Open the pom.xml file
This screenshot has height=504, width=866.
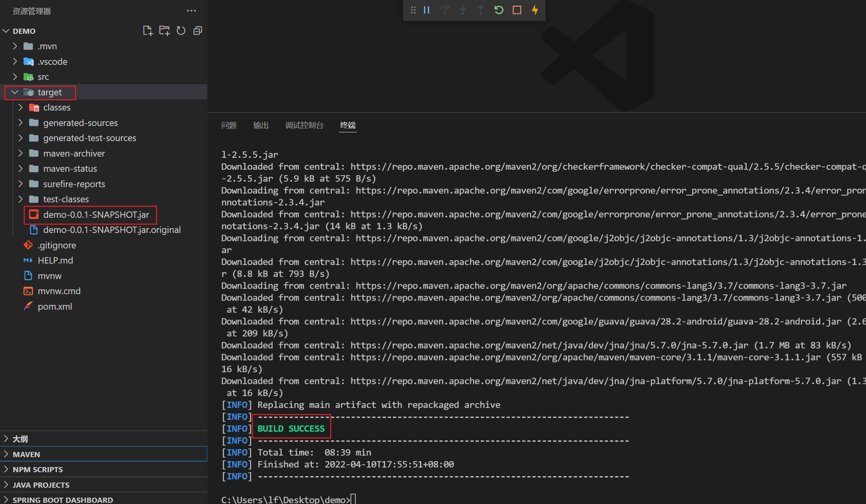click(55, 306)
